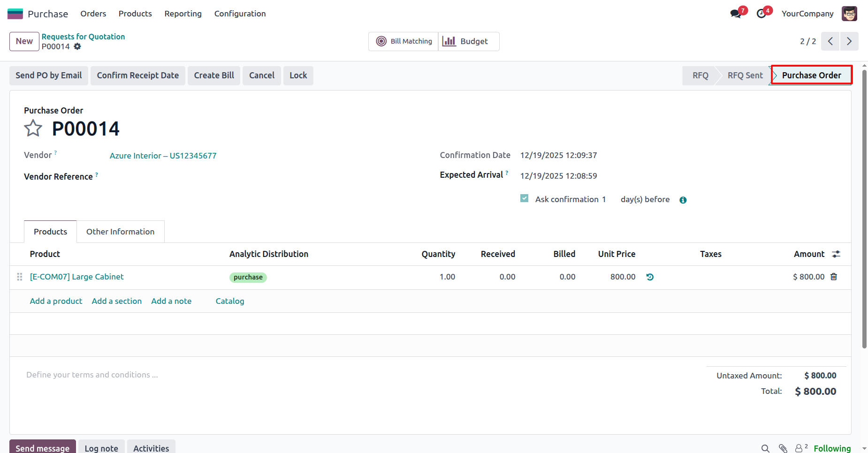Viewport: 868px width, 453px height.
Task: Search chatter messages with magnifier icon
Action: pyautogui.click(x=765, y=448)
